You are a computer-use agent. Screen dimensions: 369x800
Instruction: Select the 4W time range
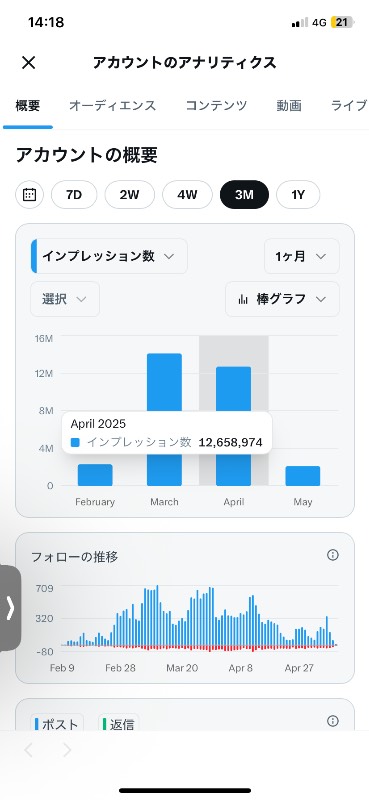187,194
